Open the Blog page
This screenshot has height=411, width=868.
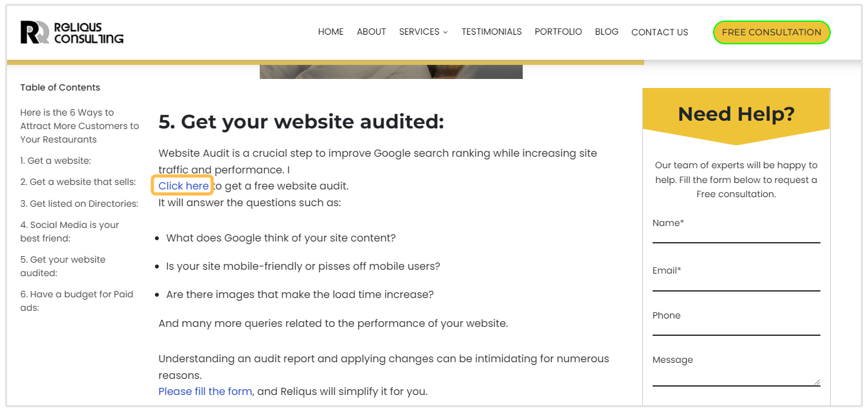pyautogui.click(x=606, y=31)
